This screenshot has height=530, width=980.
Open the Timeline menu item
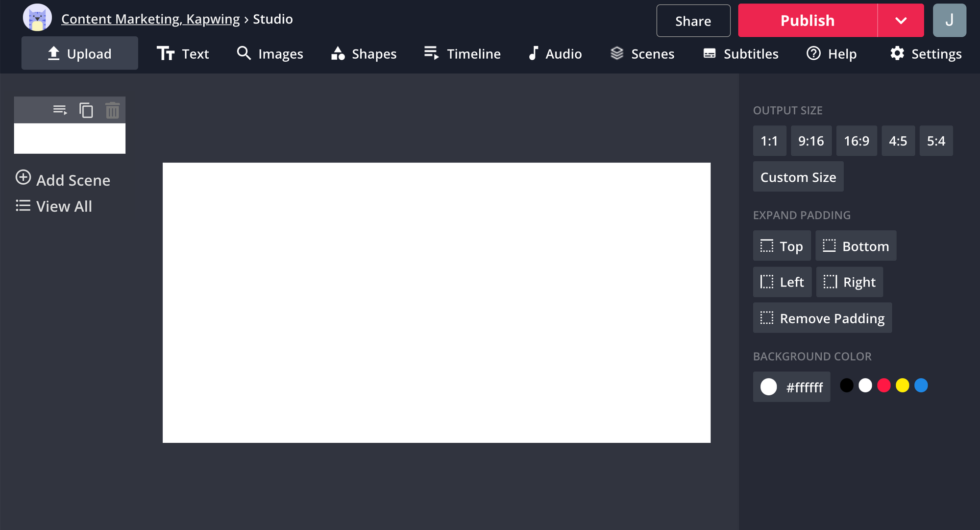(463, 53)
